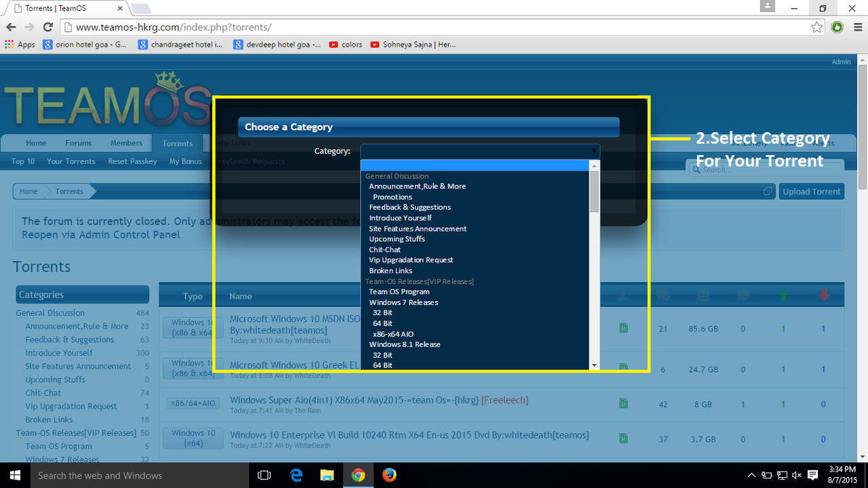Open 'General Discussion' in Categories sidebar
This screenshot has height=488, width=868.
point(50,313)
